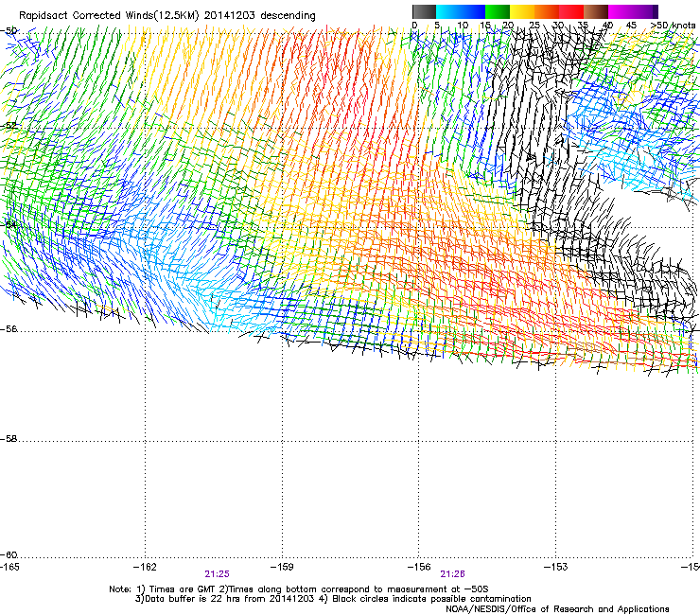The image size is (700, 615).
Task: Click the red 30-35 knots legend swatch
Action: point(571,11)
